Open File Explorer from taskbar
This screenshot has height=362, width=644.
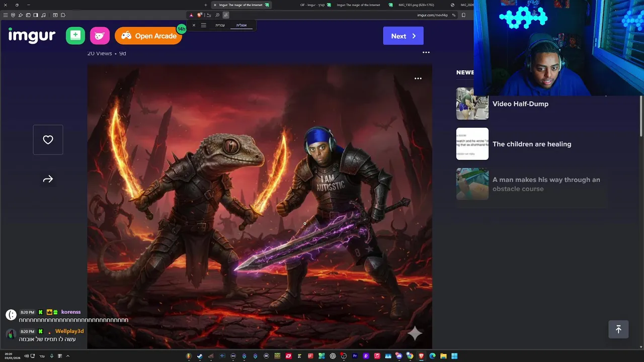(x=443, y=356)
